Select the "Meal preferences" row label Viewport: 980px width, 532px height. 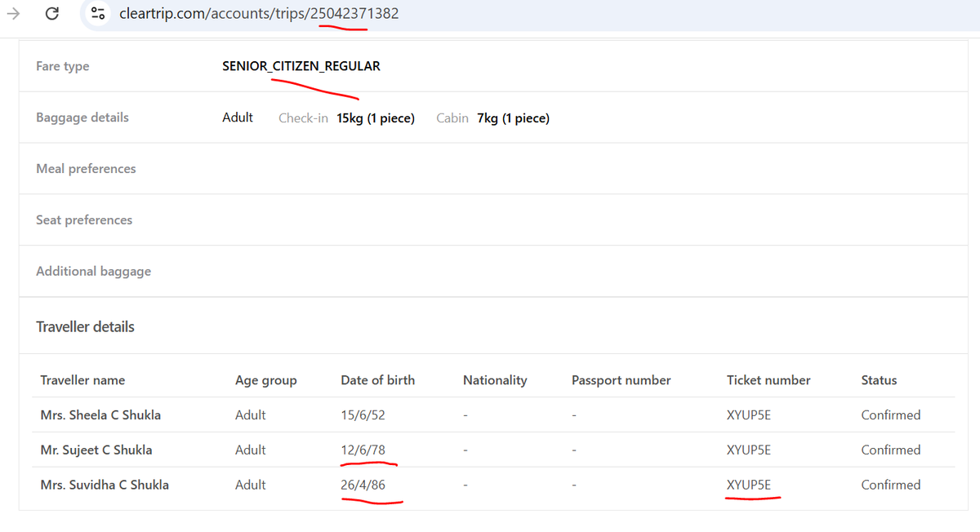86,169
